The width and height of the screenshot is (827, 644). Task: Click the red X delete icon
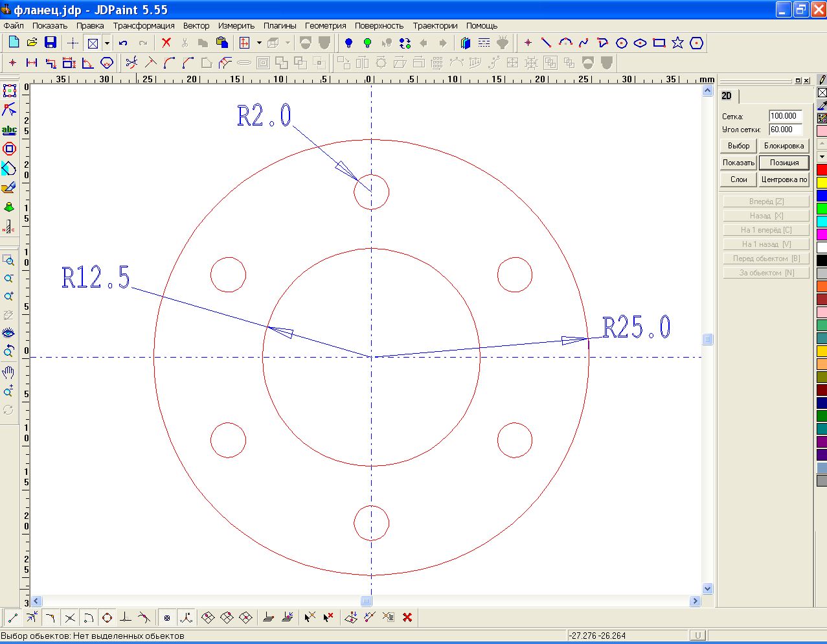166,43
